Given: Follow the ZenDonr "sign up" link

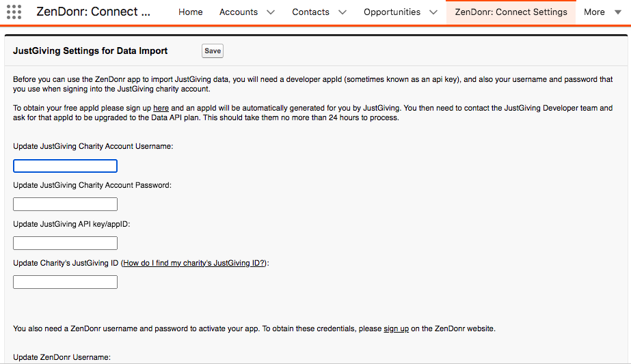Looking at the screenshot, I should tap(396, 328).
